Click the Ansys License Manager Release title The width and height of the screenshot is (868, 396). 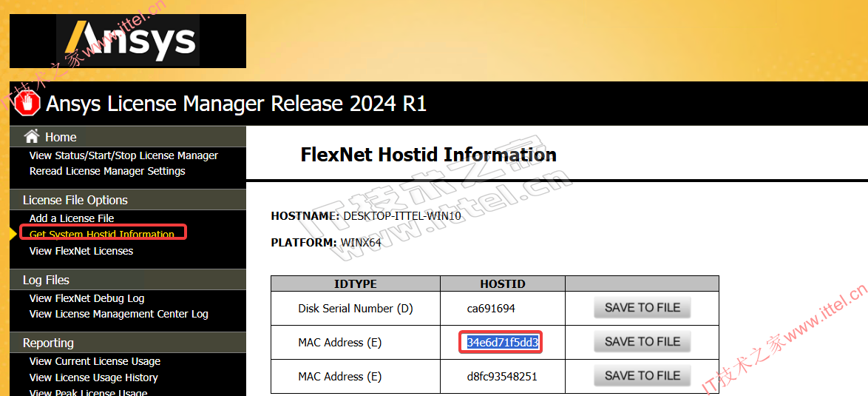(x=237, y=104)
